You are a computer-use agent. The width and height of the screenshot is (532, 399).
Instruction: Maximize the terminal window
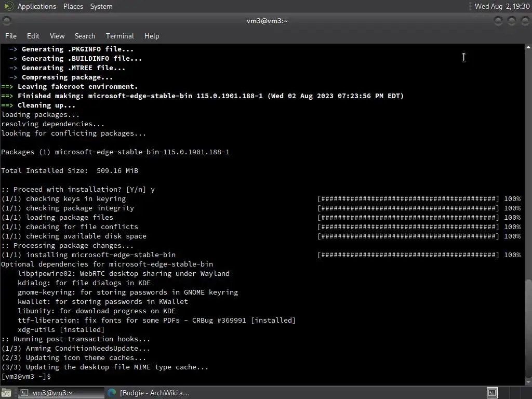coord(511,21)
